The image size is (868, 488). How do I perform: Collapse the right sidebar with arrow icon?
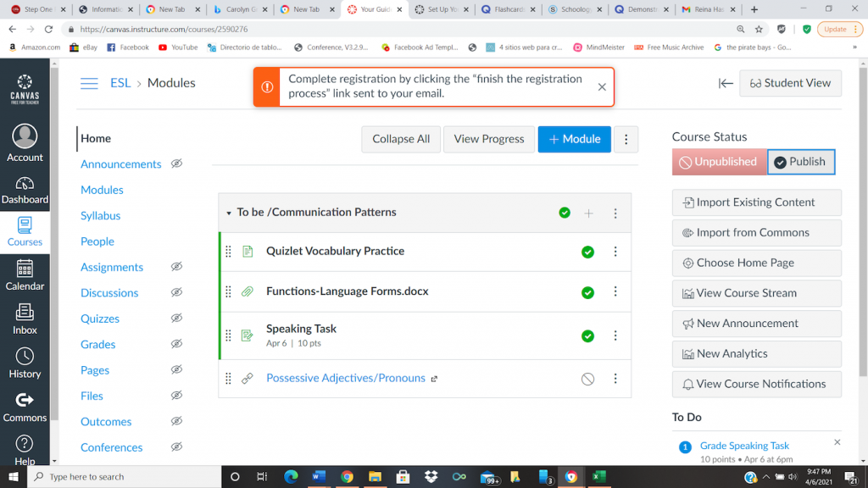tap(725, 83)
